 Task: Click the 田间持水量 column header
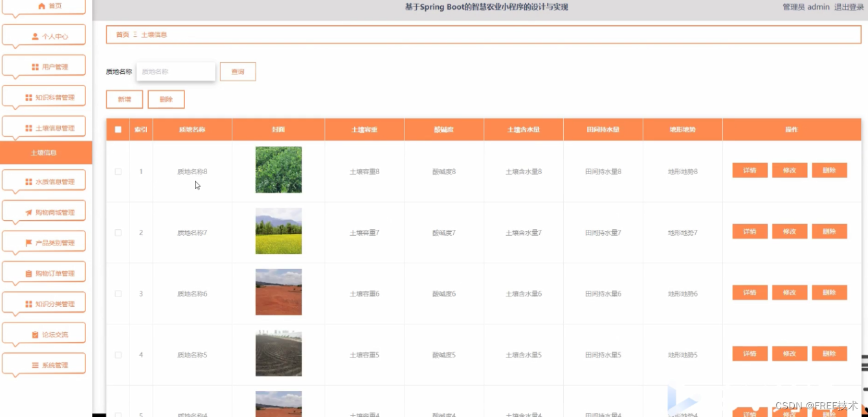(x=603, y=130)
